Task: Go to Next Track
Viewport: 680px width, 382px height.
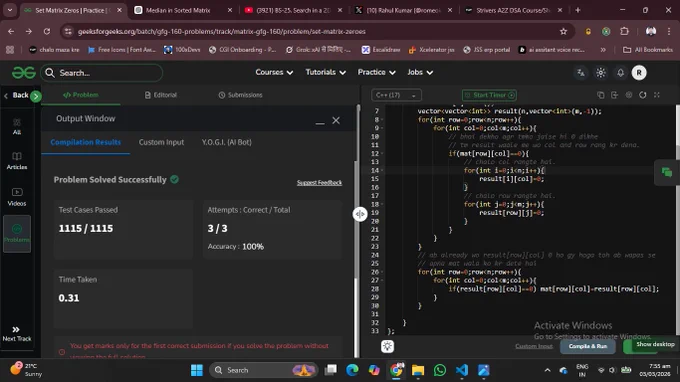Action: click(x=16, y=334)
